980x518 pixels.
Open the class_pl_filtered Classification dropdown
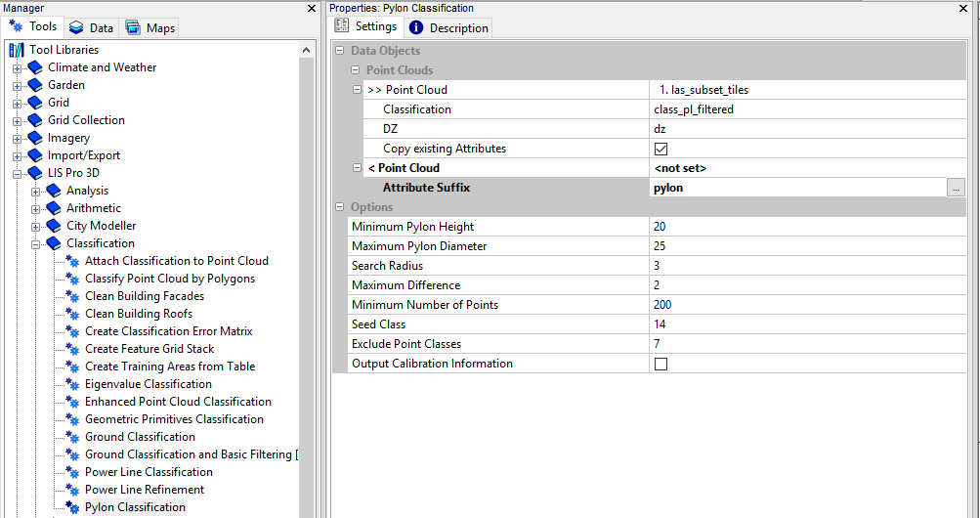808,109
